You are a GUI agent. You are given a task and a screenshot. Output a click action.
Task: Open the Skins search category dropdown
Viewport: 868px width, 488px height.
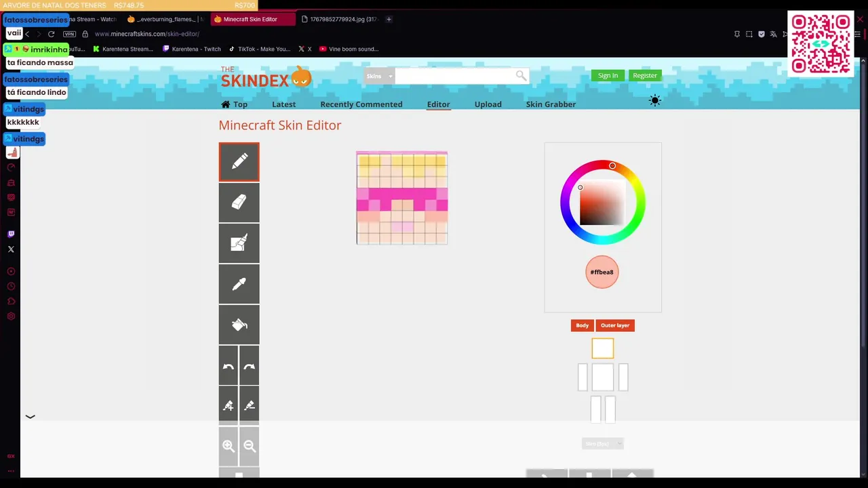tap(379, 76)
